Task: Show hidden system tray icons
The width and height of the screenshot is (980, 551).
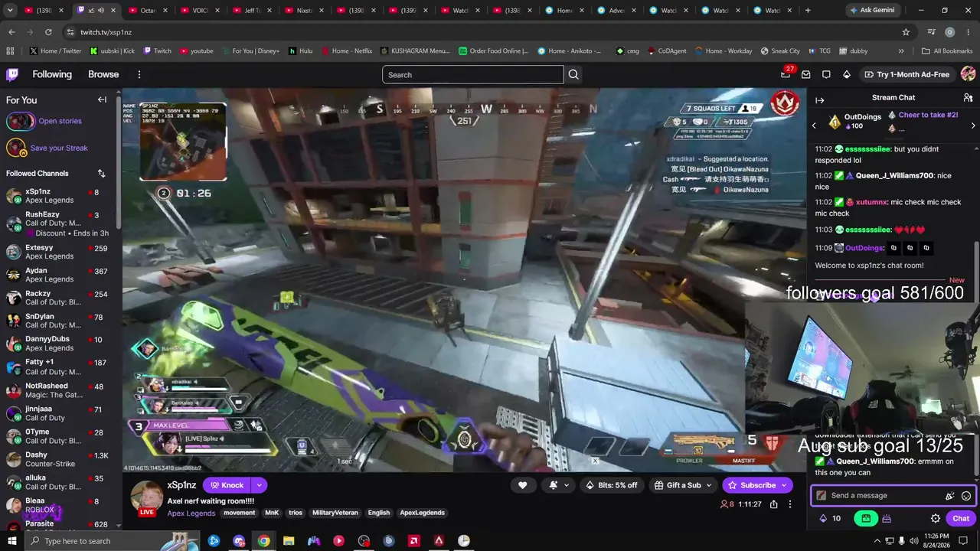Action: [x=877, y=541]
